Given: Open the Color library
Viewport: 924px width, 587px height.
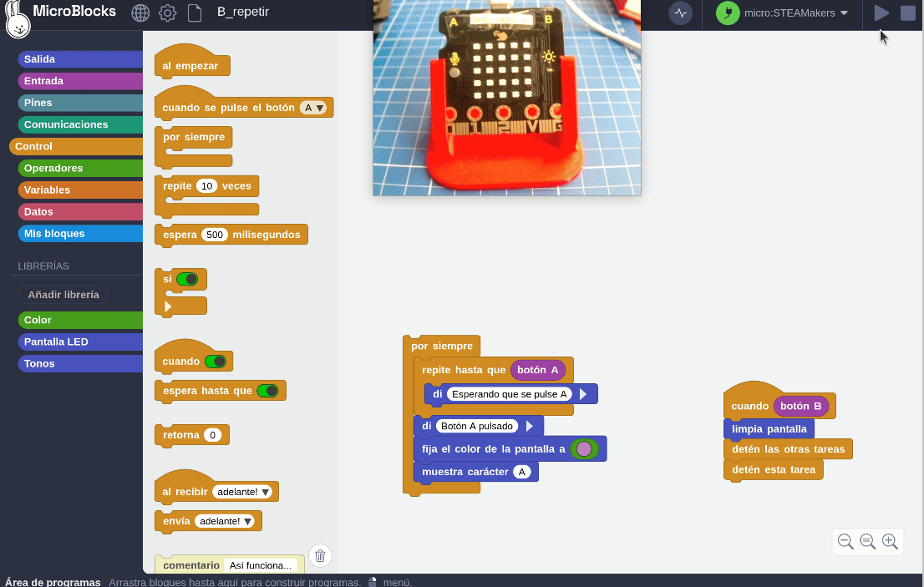Looking at the screenshot, I should (80, 320).
